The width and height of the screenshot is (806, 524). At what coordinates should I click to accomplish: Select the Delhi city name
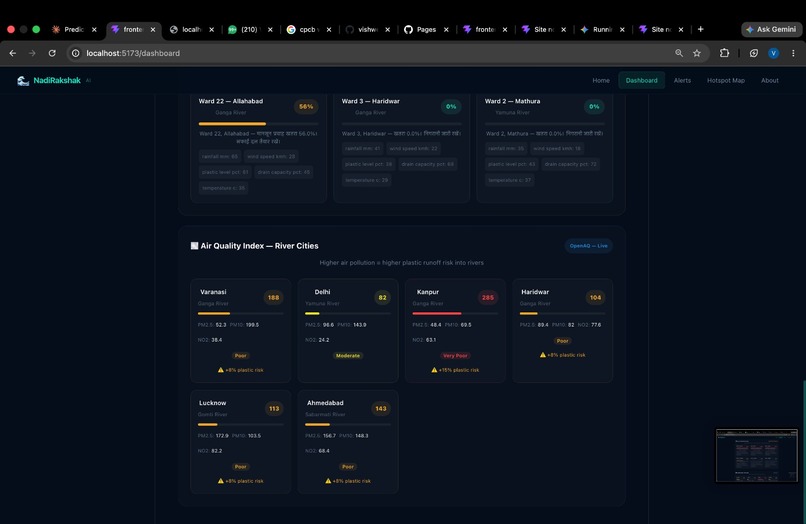(x=322, y=292)
